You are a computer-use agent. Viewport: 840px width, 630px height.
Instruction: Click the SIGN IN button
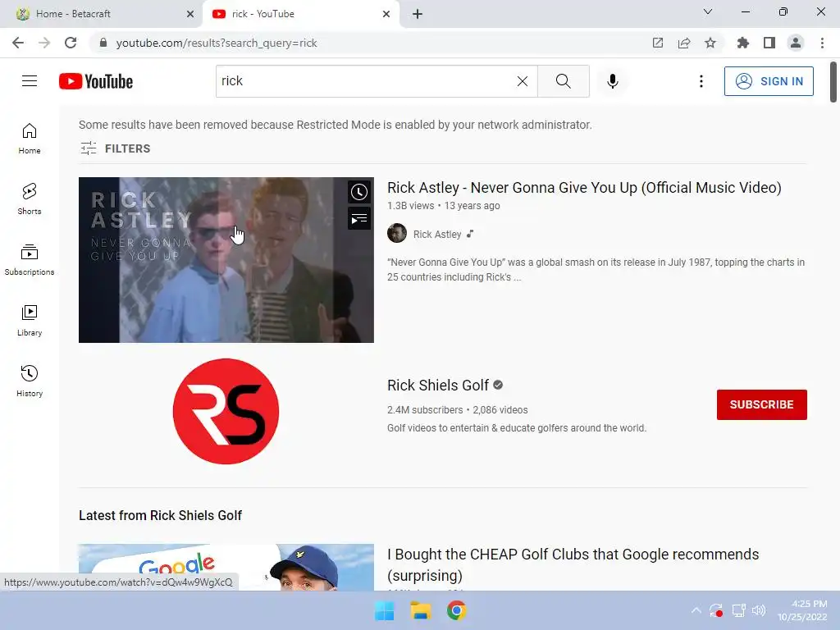tap(769, 81)
